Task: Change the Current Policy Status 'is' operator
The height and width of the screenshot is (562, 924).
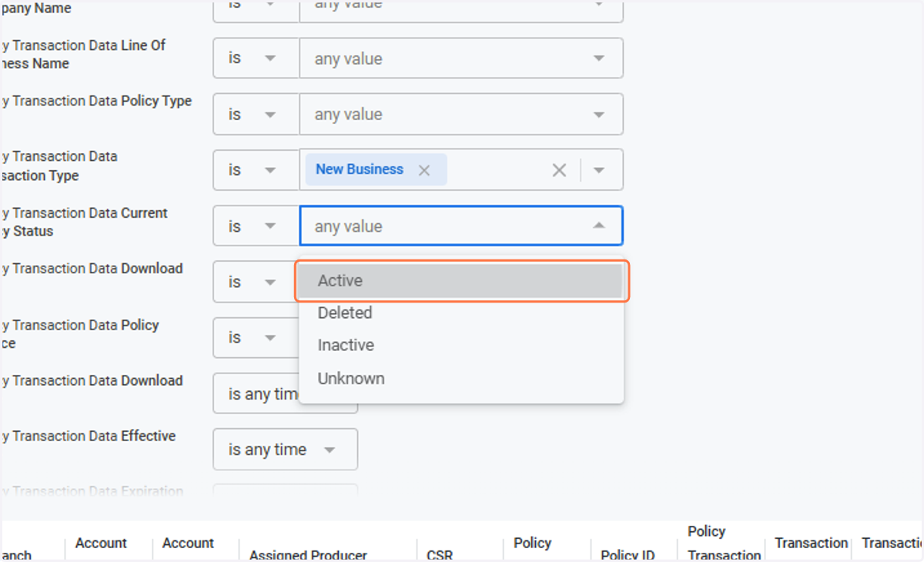Action: click(x=256, y=226)
